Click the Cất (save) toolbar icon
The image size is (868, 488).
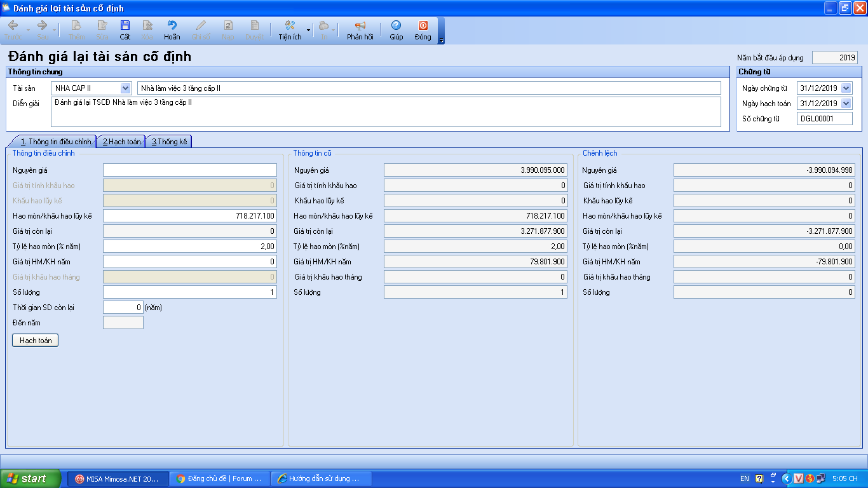125,30
